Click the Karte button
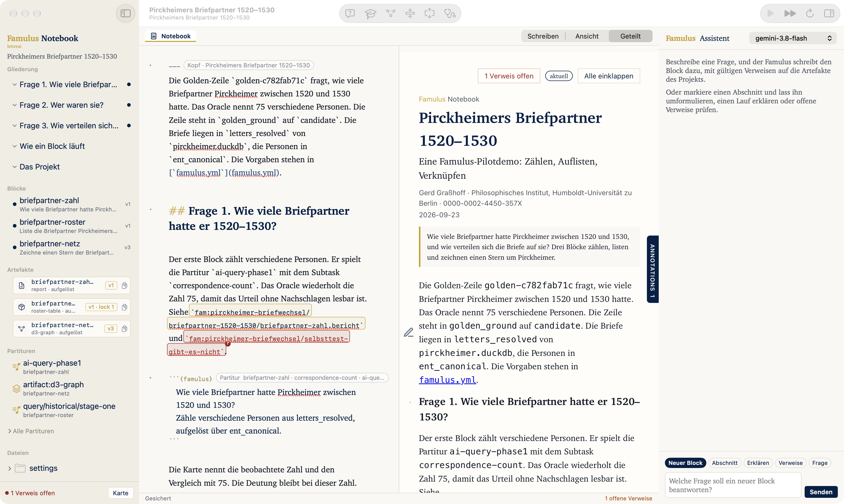Viewport: 844px width, 504px height. (x=121, y=493)
